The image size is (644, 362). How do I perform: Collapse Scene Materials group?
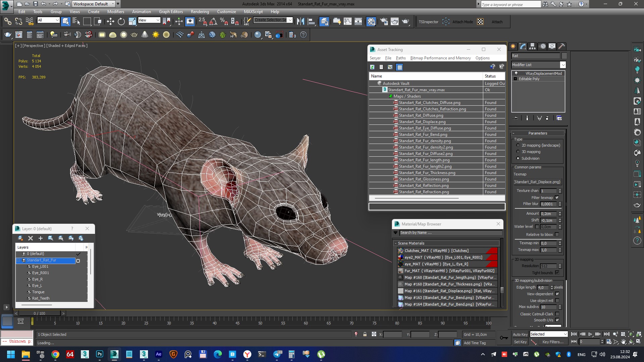click(x=396, y=243)
